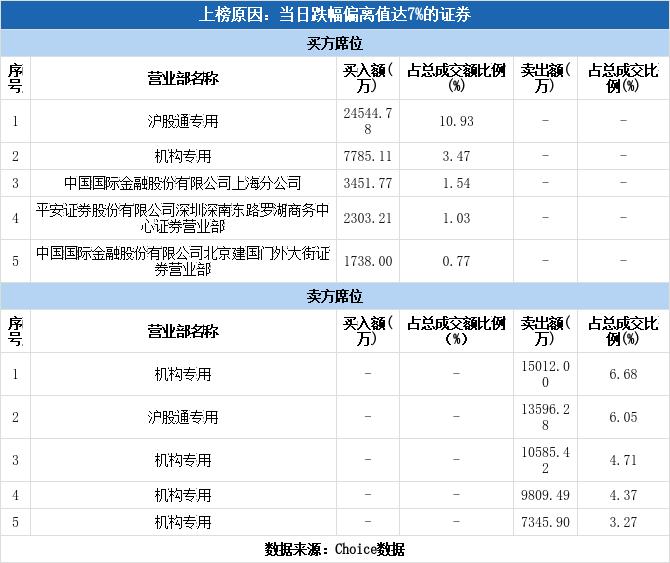The image size is (670, 563).
Task: Click the sell amount 9809.49
Action: (x=545, y=495)
